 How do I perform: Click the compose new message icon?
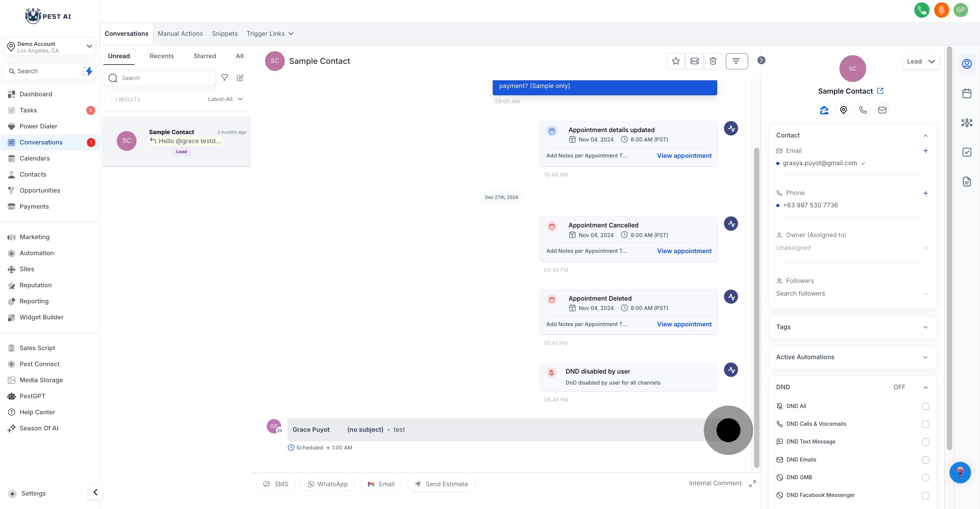click(240, 78)
